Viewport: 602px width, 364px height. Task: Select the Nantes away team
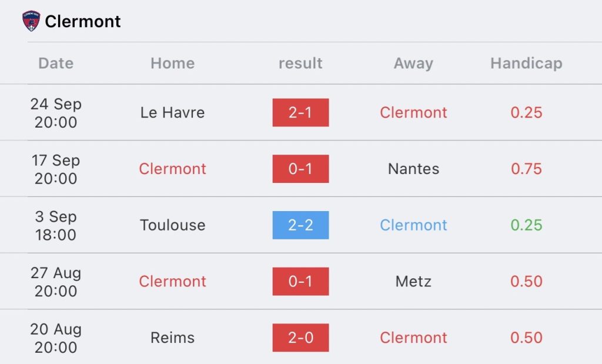[413, 169]
